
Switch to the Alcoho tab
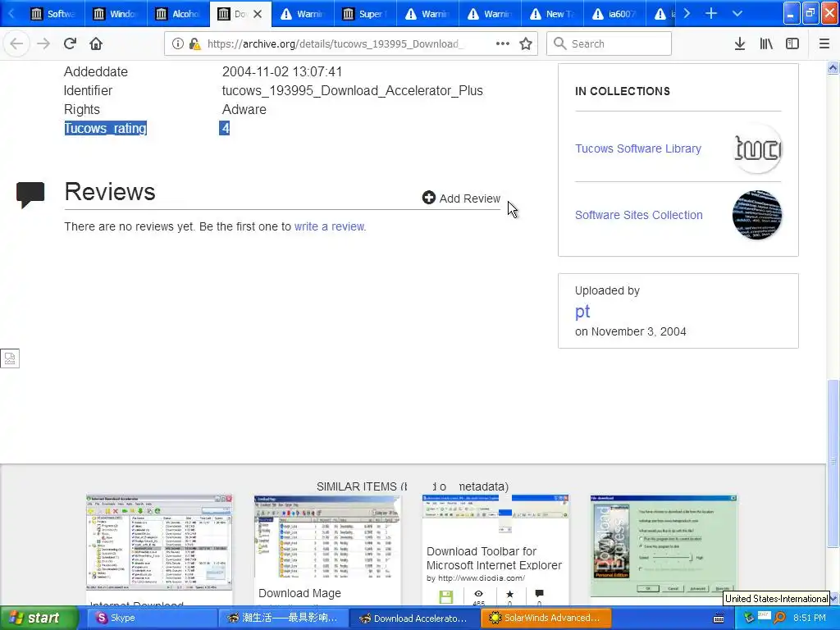coord(178,14)
